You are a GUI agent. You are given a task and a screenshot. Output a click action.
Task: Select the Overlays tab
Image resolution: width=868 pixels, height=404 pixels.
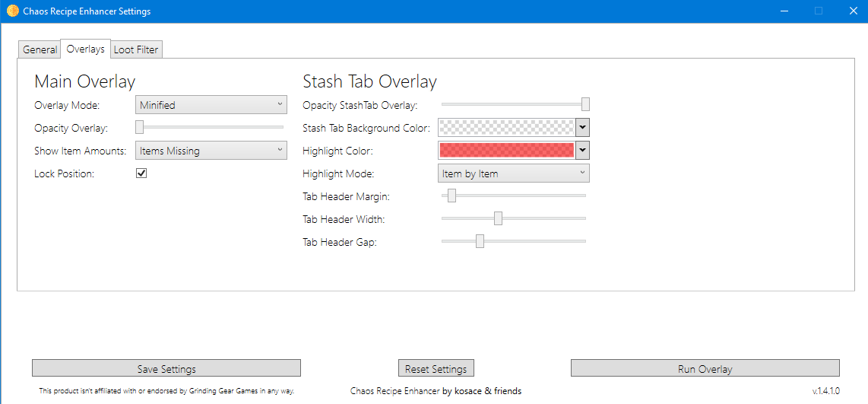pyautogui.click(x=85, y=49)
